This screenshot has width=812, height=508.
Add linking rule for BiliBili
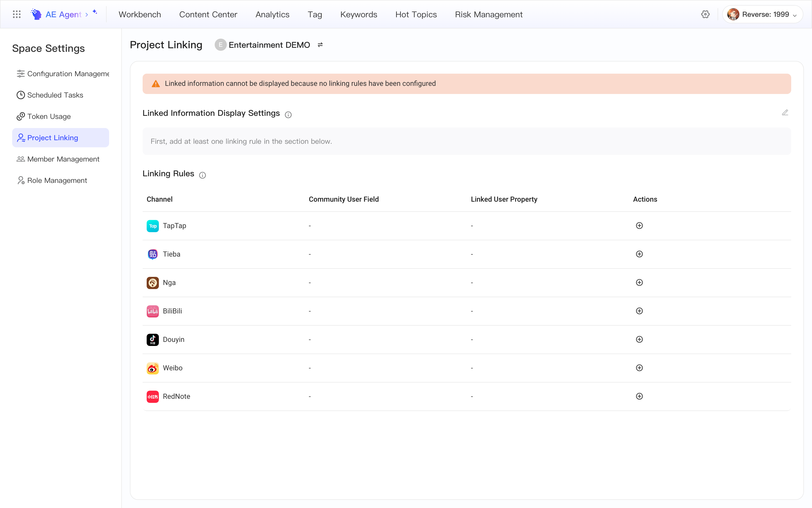639,311
